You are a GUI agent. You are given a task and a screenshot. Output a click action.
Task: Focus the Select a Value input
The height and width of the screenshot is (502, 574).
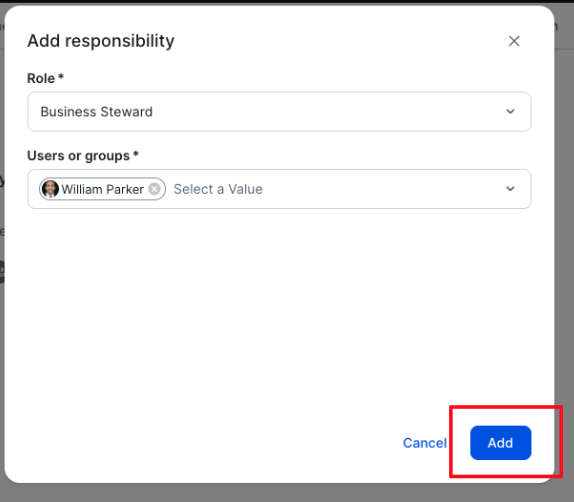click(x=218, y=189)
